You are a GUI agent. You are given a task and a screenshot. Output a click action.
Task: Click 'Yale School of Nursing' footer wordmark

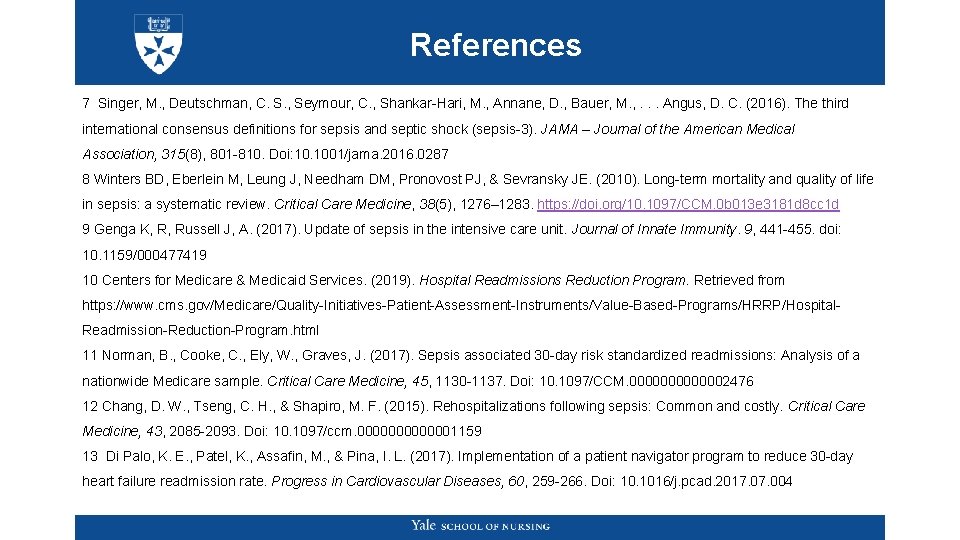coord(480,526)
